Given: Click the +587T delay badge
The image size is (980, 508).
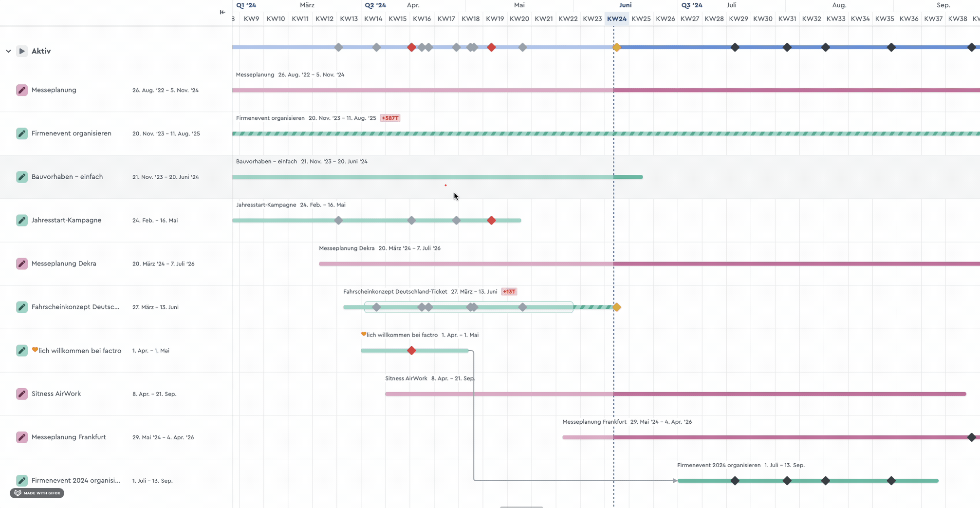Looking at the screenshot, I should click(x=390, y=118).
